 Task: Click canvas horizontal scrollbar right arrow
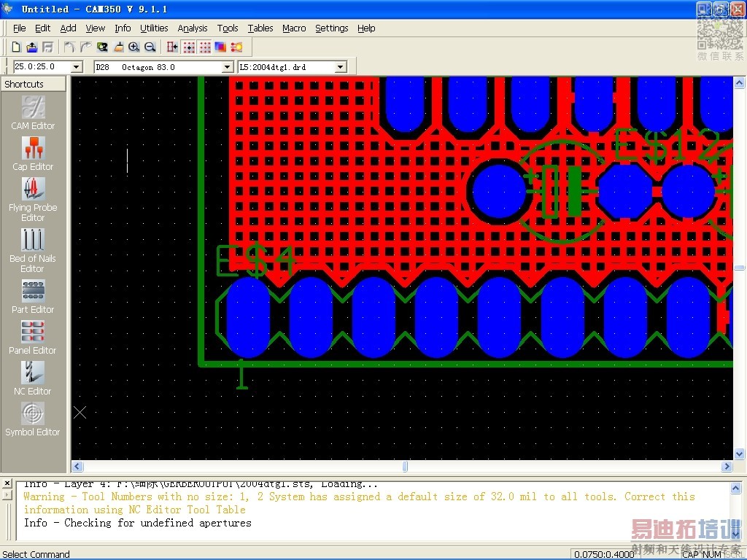coord(727,467)
